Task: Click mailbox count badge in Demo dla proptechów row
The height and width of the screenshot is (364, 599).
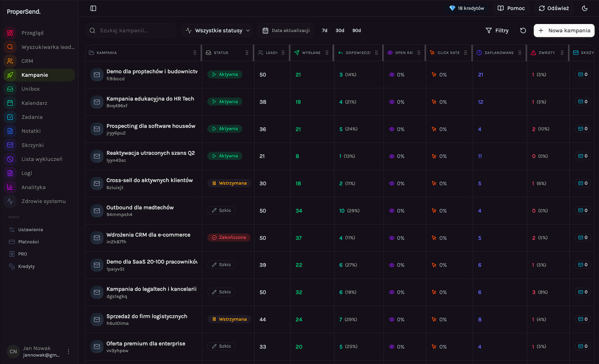Action: tap(582, 74)
